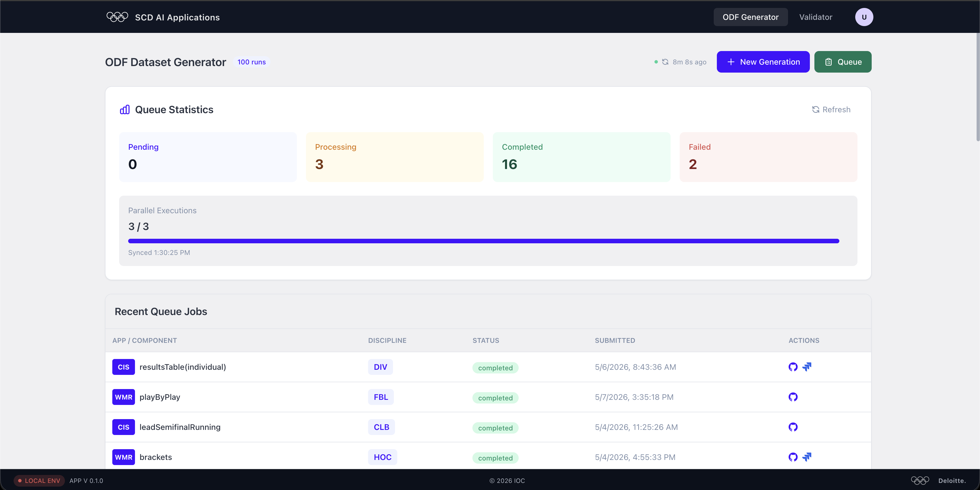980x490 pixels.
Task: Click the 5/4/2026, 4:55:33 PM timestamp
Action: [635, 457]
